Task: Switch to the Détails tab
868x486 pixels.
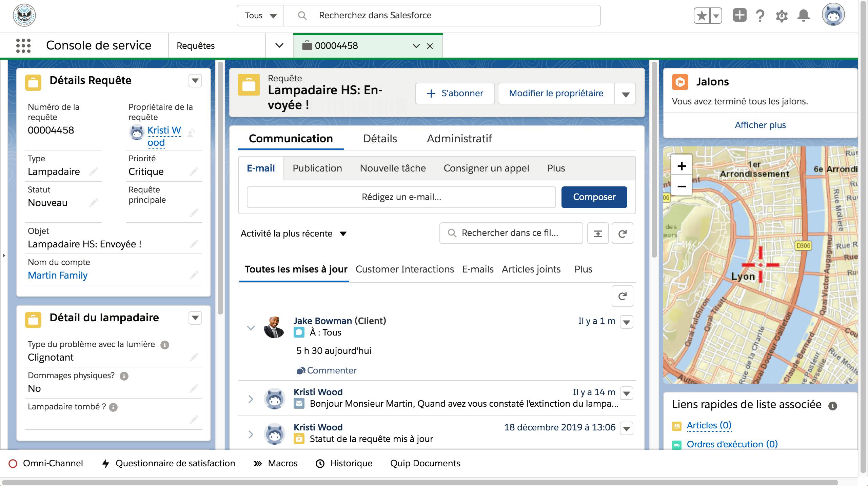Action: coord(380,139)
